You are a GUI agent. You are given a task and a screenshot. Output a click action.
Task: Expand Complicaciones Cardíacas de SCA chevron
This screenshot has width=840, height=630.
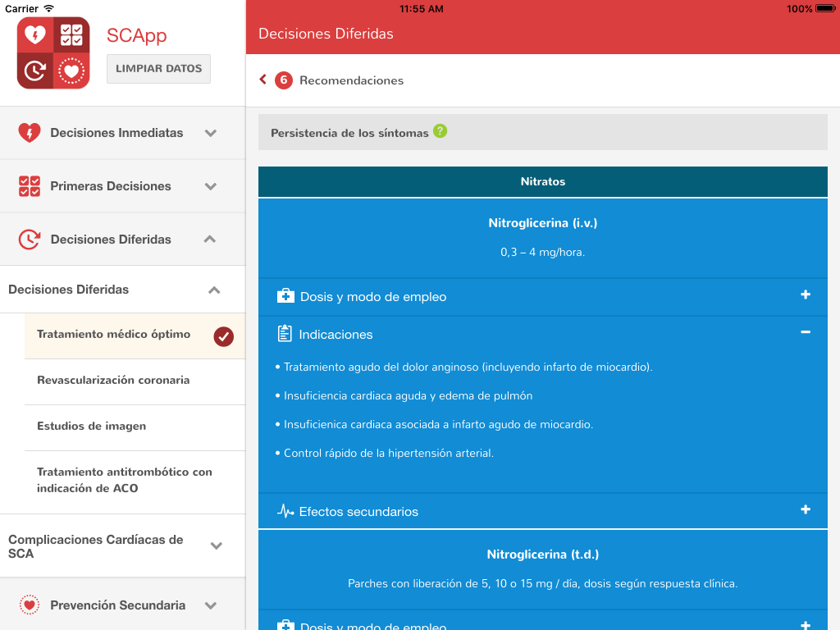(217, 546)
